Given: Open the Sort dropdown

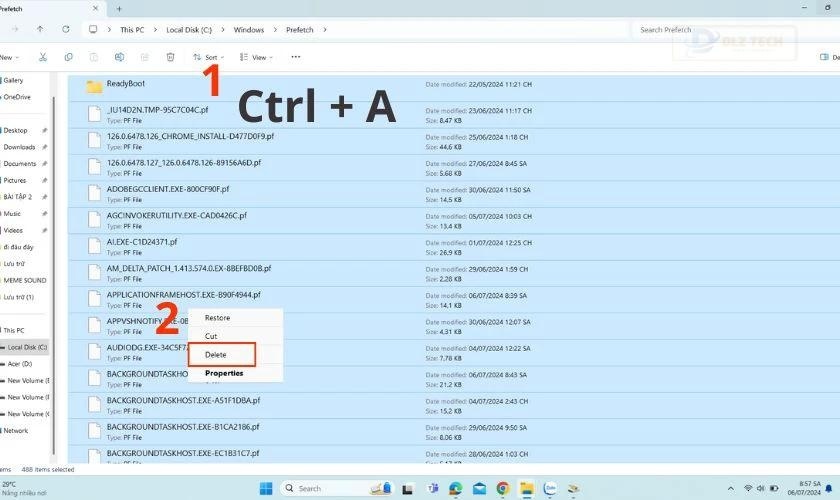Looking at the screenshot, I should coord(206,58).
